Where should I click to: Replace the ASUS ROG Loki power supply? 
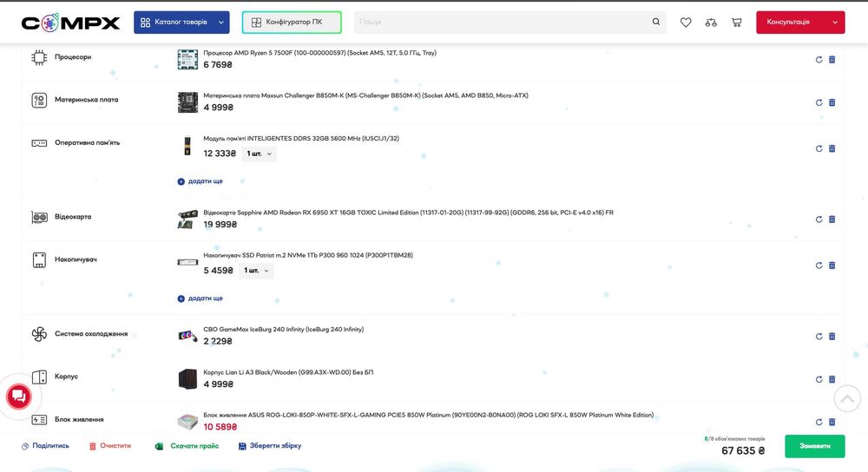pyautogui.click(x=819, y=422)
